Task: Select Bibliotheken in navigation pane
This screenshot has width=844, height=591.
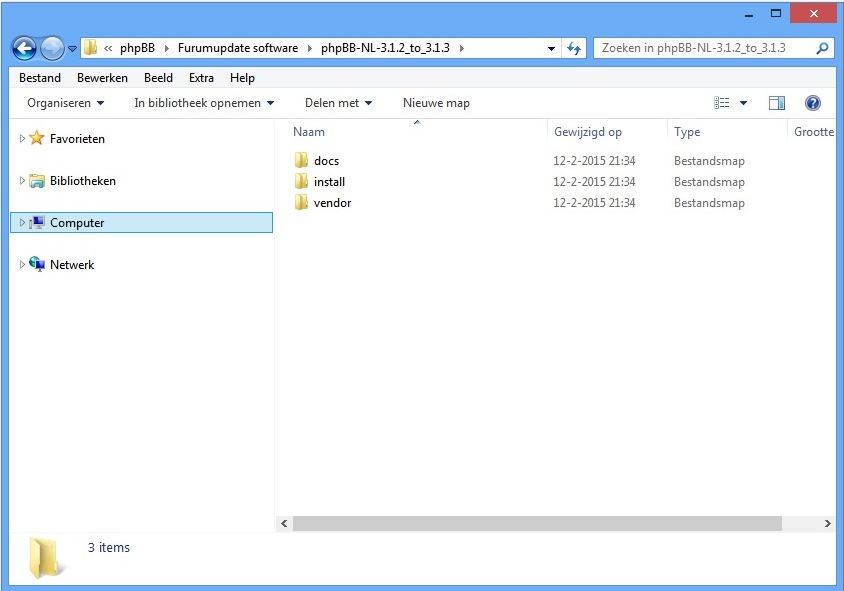Action: pos(82,181)
